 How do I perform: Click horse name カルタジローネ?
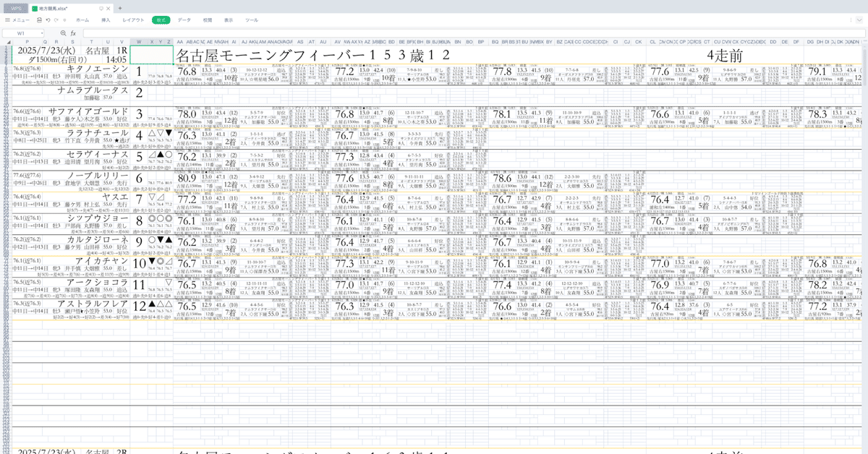(97, 240)
